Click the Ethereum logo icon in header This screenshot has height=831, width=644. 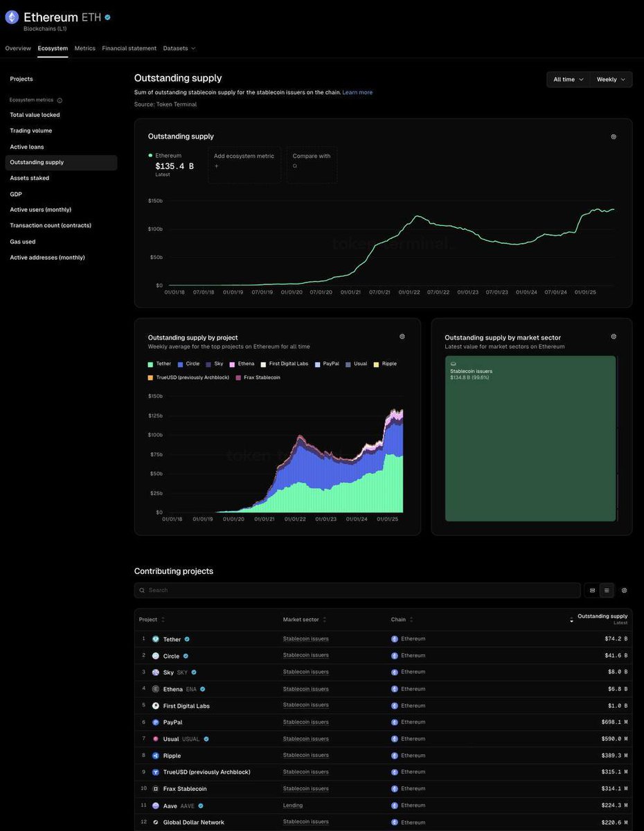[x=12, y=17]
